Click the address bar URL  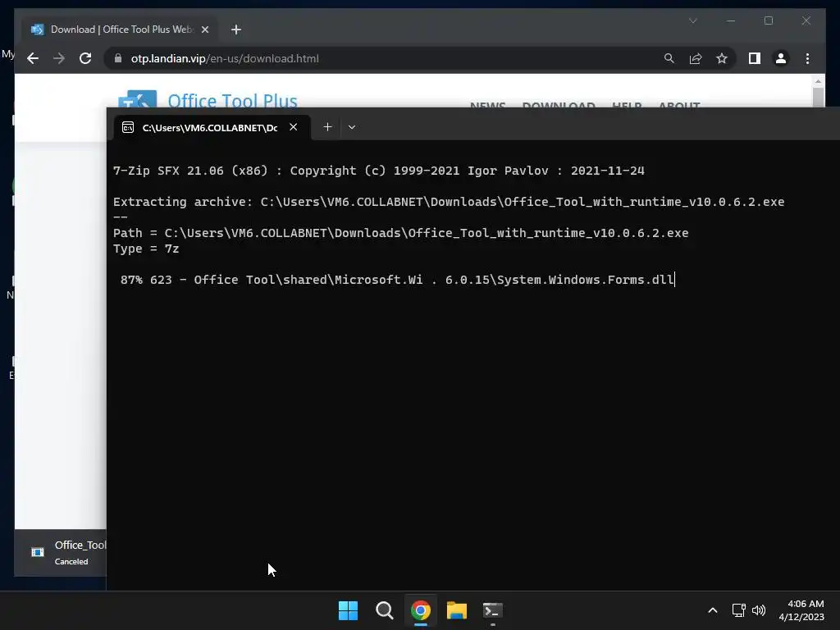225,58
